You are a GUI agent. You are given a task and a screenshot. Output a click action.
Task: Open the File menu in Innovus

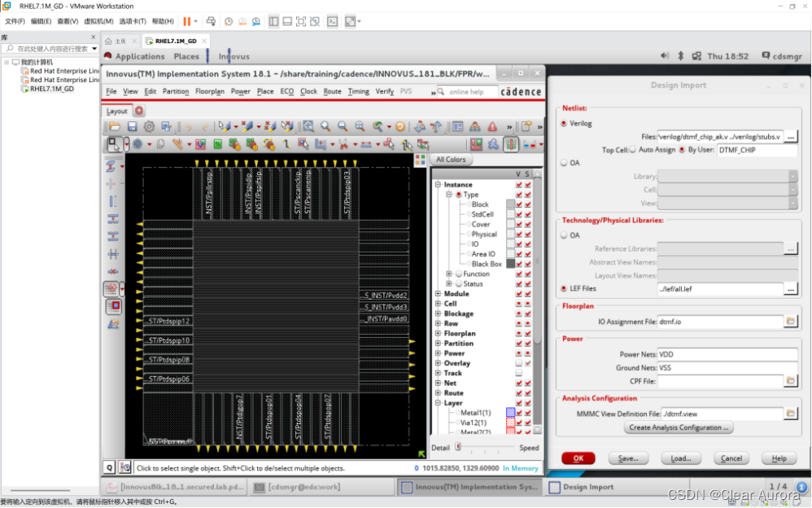point(111,91)
